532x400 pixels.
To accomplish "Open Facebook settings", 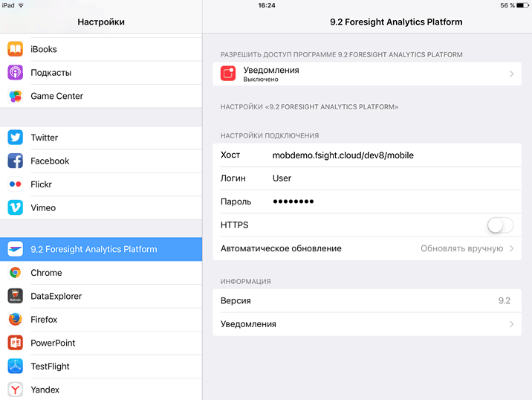I will click(101, 161).
